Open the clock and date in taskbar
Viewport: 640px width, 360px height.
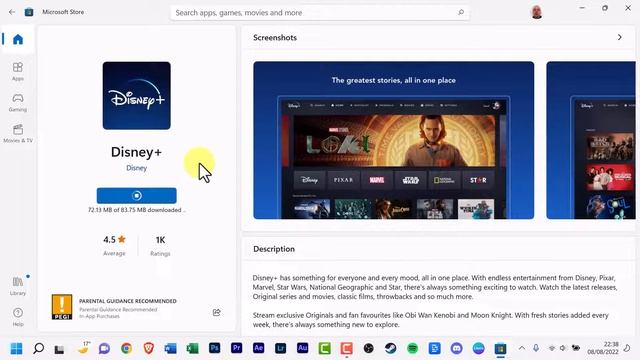pyautogui.click(x=603, y=348)
